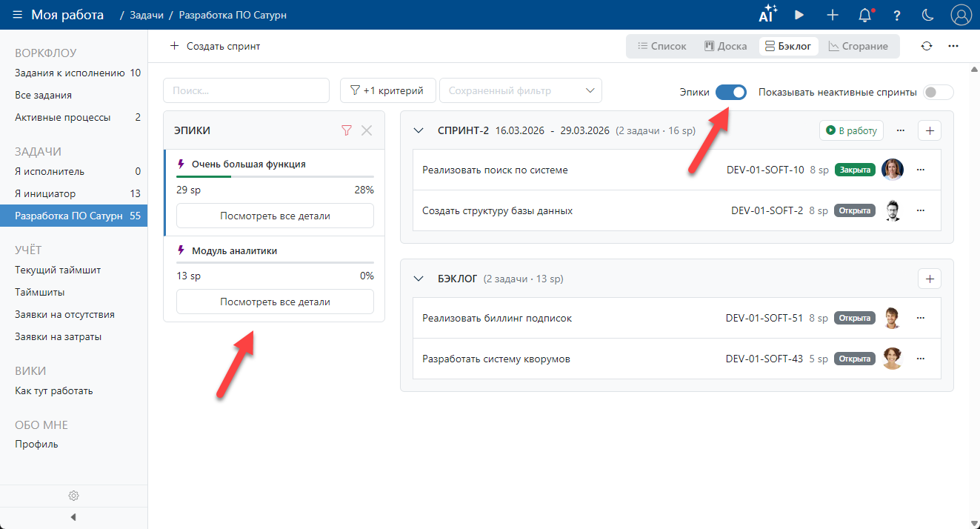Image resolution: width=980 pixels, height=529 pixels.
Task: Clear epic filter funnel icon
Action: tap(346, 130)
